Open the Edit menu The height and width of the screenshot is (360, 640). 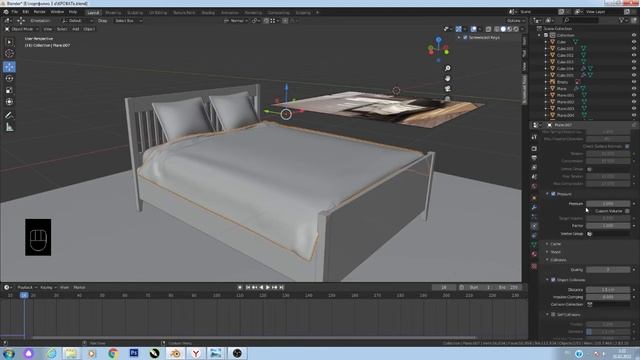(x=26, y=12)
